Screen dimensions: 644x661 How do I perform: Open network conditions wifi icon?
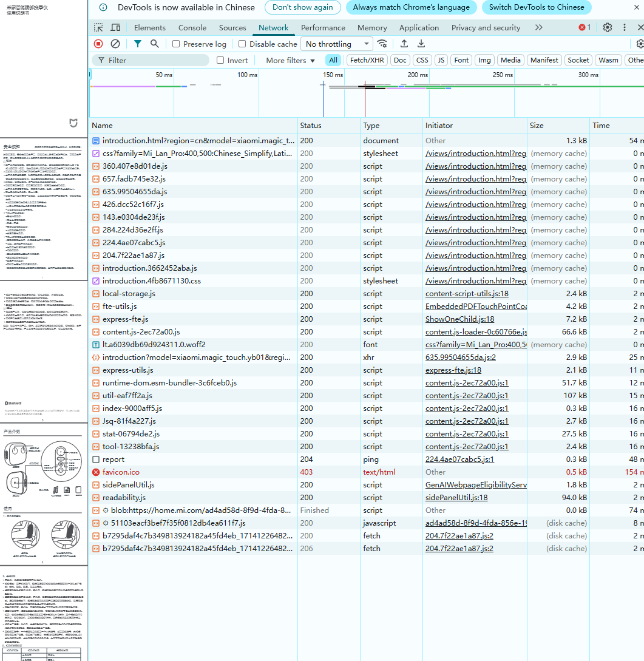382,44
